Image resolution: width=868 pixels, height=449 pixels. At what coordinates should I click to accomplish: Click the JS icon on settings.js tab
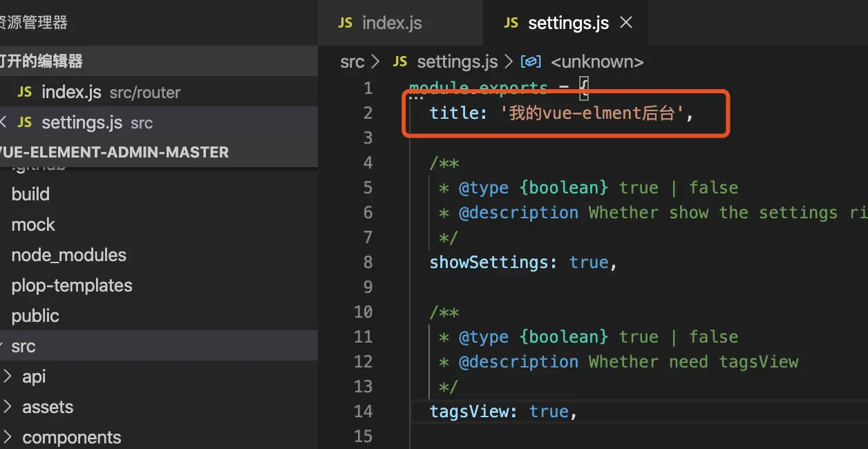[x=511, y=23]
